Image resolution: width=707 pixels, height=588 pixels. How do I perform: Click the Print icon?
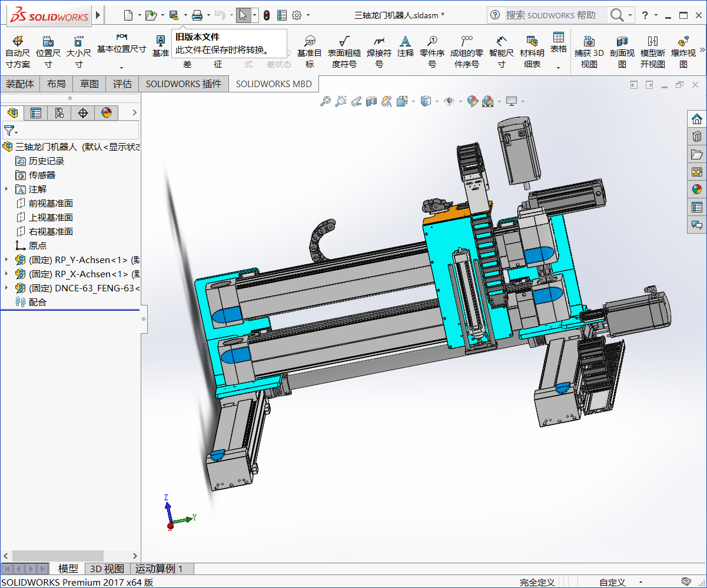(x=197, y=15)
